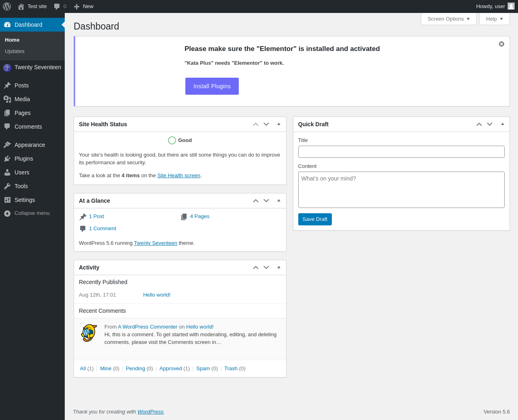Click the Save Draft button
This screenshot has height=420, width=518.
(315, 219)
